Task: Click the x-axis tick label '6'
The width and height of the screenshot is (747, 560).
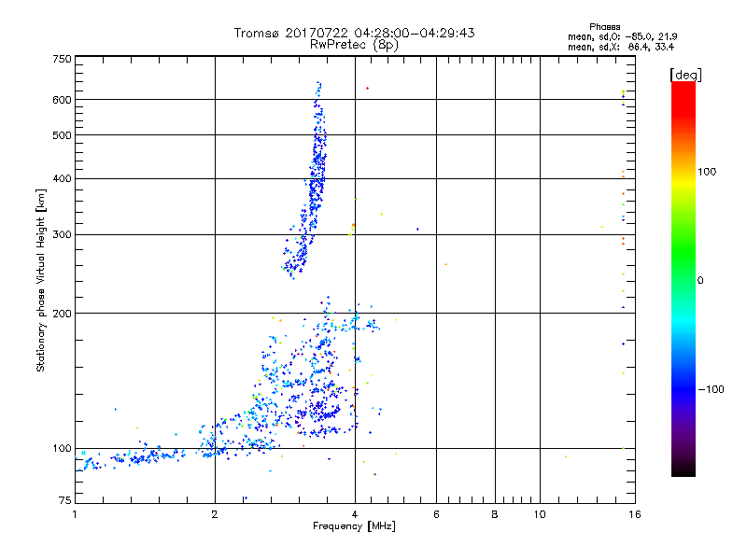Action: coord(436,514)
